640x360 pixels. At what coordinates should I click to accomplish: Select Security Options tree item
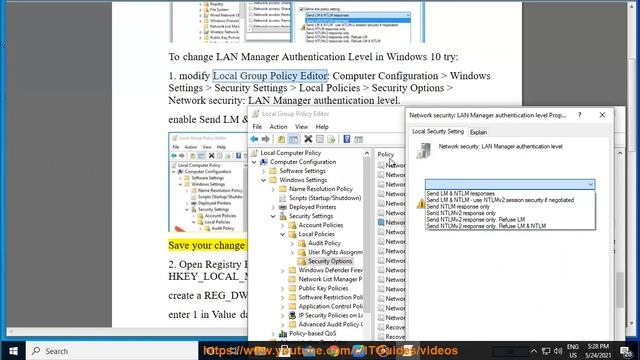(x=330, y=261)
